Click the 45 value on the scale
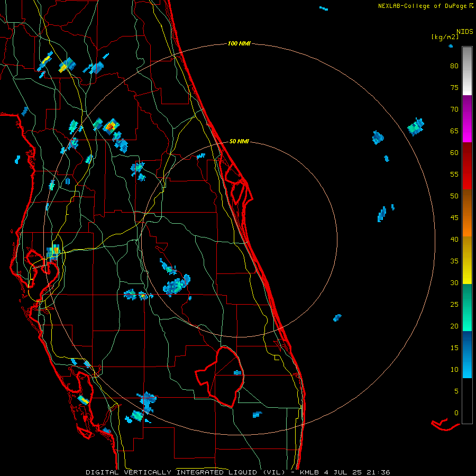476x476 pixels. [454, 218]
